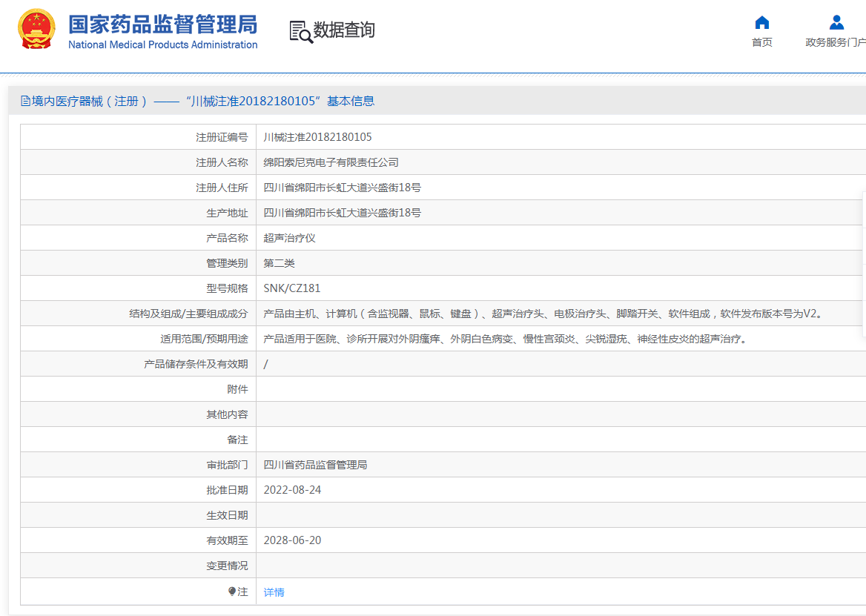
Task: Click the 适用范围 description text
Action: click(x=506, y=339)
